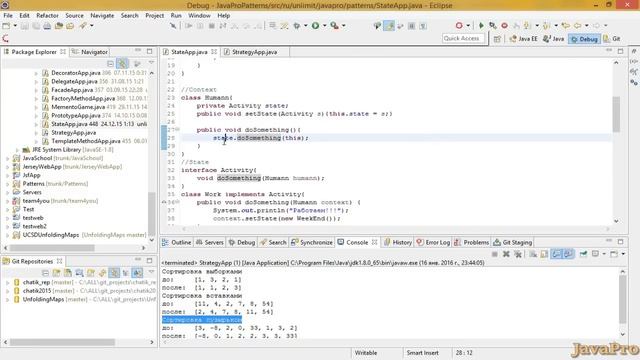Screen dimensions: 640x360
Task: Click the red Terminate debug icon
Action: [504, 26]
